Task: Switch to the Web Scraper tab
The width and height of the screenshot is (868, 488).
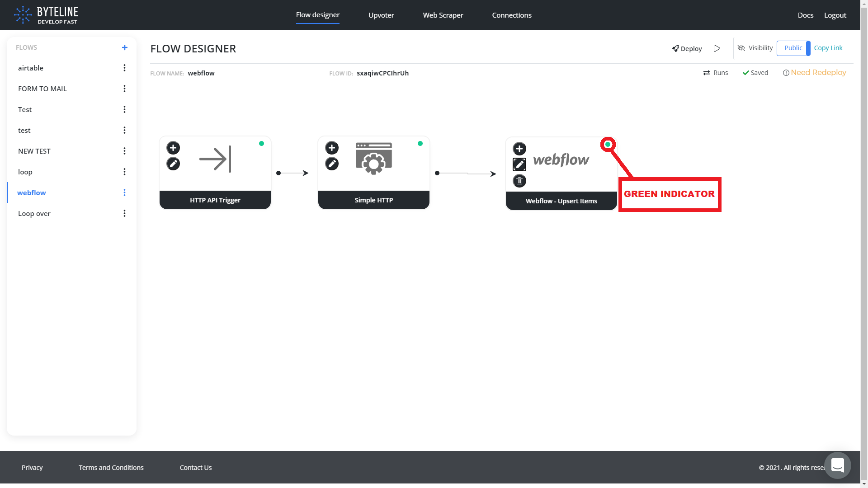Action: click(443, 15)
